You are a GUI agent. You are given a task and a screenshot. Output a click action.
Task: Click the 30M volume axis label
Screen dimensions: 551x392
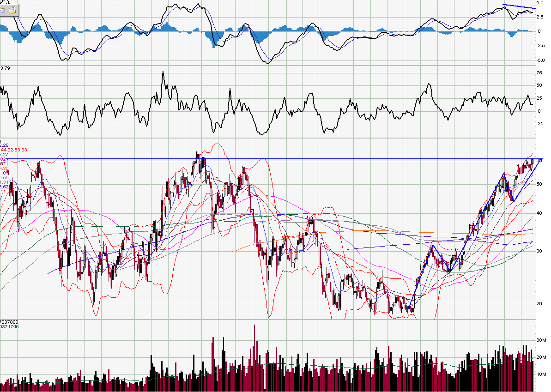coord(541,340)
